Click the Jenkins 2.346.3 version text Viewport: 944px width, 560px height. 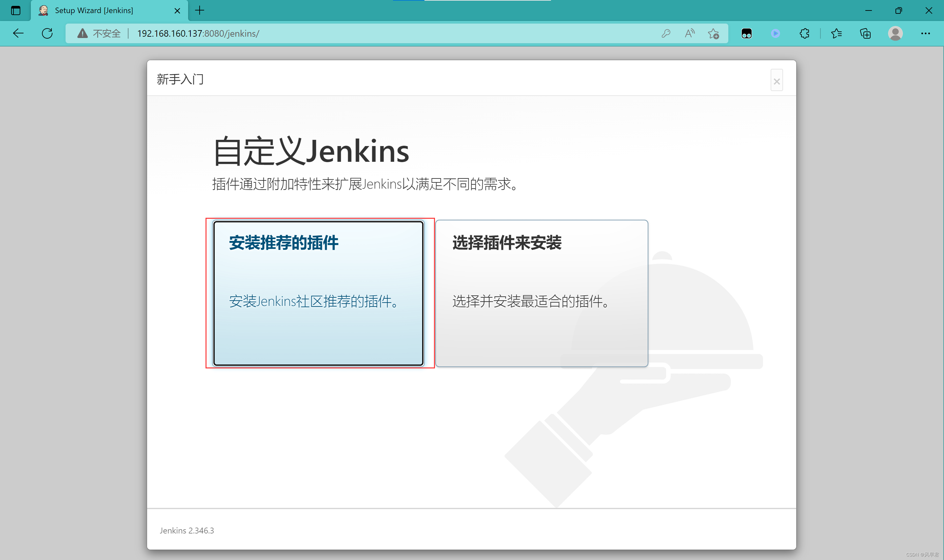187,530
